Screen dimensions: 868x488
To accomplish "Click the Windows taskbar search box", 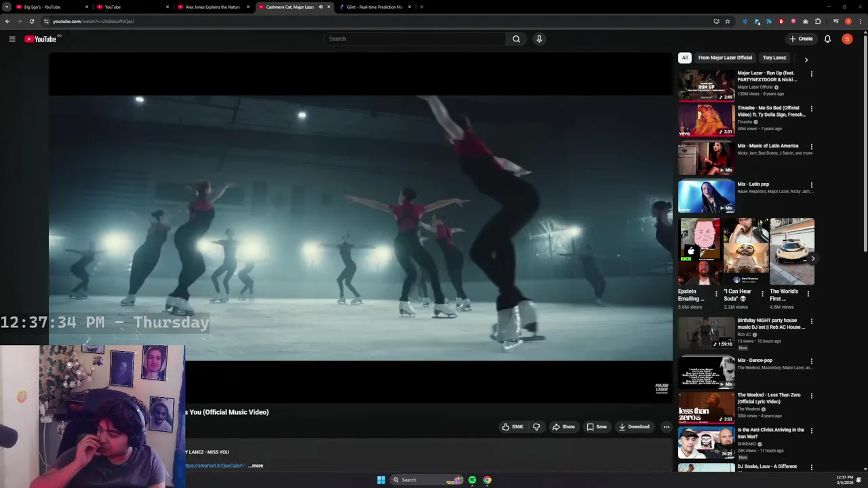I will (427, 480).
